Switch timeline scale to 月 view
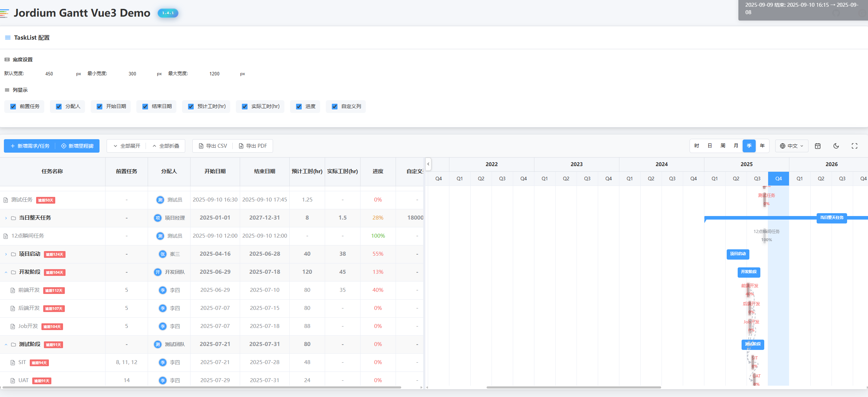 point(736,146)
